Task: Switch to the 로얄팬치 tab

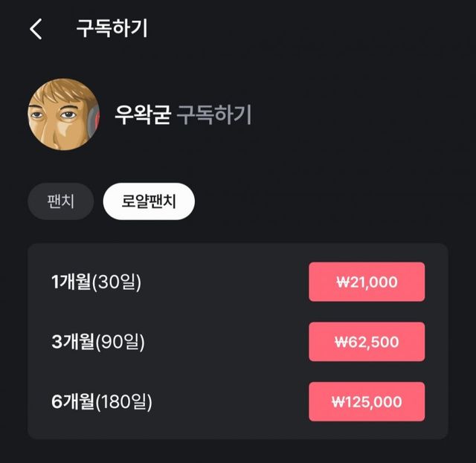Action: click(149, 201)
